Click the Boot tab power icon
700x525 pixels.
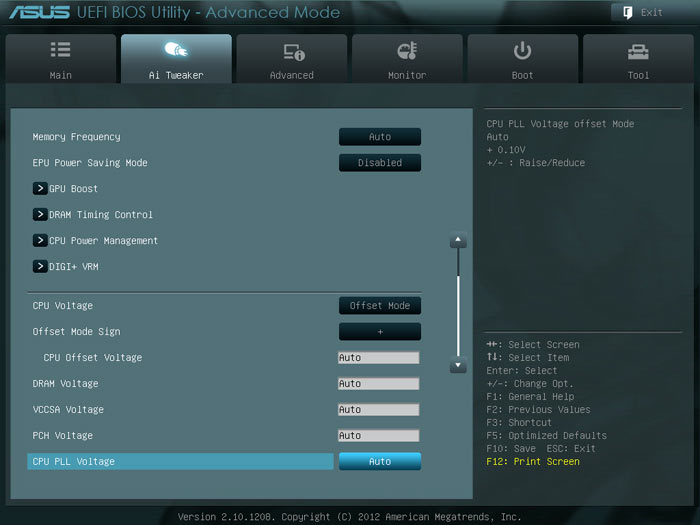522,51
